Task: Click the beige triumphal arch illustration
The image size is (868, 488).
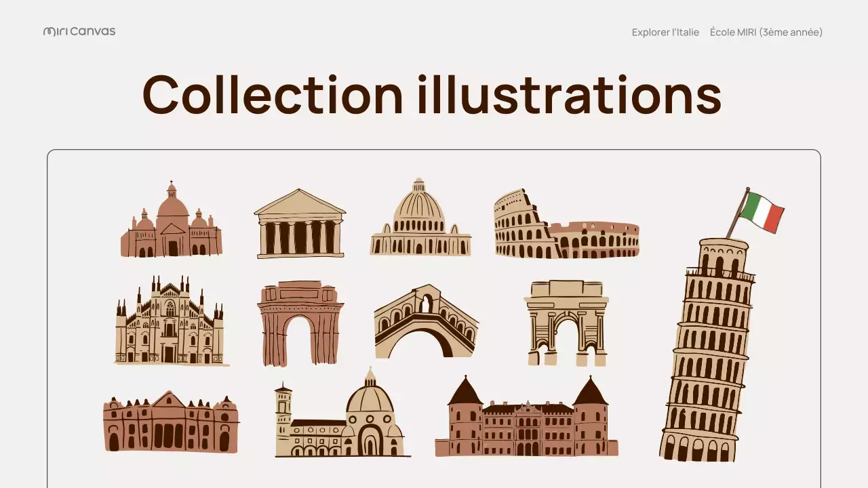Action: coord(566,323)
